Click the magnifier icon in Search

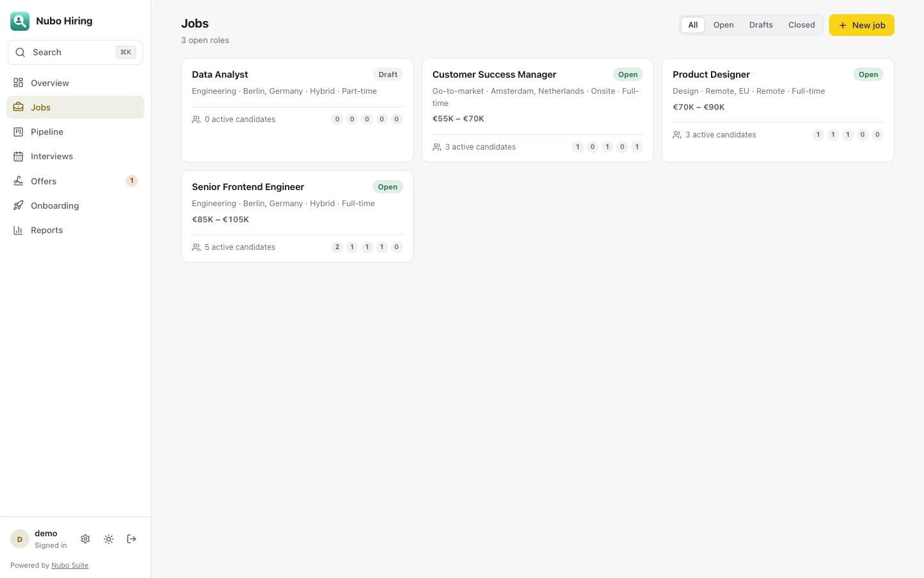coord(21,52)
